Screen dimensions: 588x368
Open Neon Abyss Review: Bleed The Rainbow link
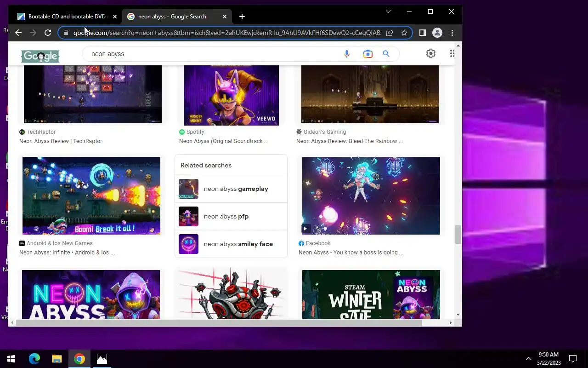350,141
